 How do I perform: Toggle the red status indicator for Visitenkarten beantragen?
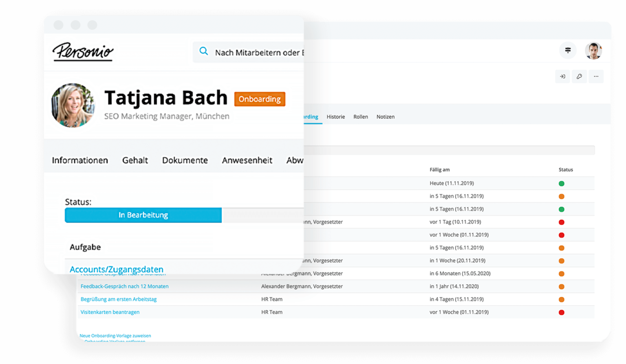tap(562, 312)
